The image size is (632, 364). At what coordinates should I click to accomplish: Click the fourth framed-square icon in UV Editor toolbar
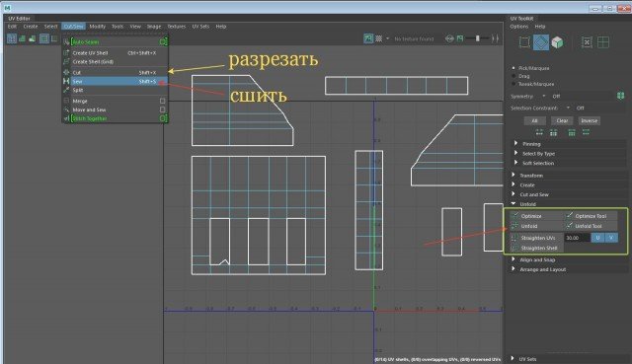[43, 38]
